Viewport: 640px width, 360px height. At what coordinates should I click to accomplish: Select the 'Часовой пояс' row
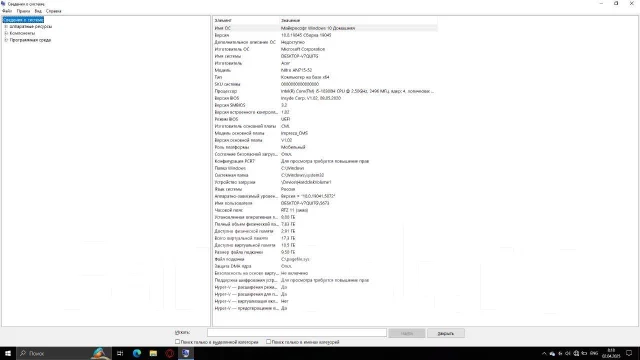[325, 210]
